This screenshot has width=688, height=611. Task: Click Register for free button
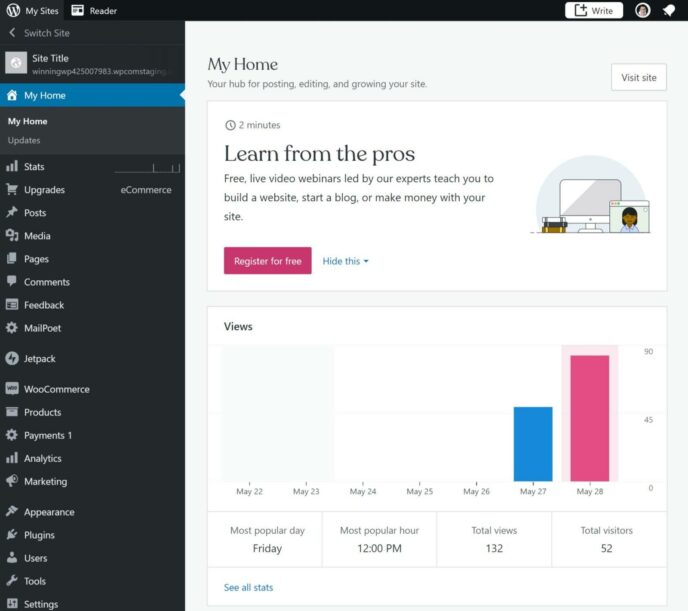[268, 261]
